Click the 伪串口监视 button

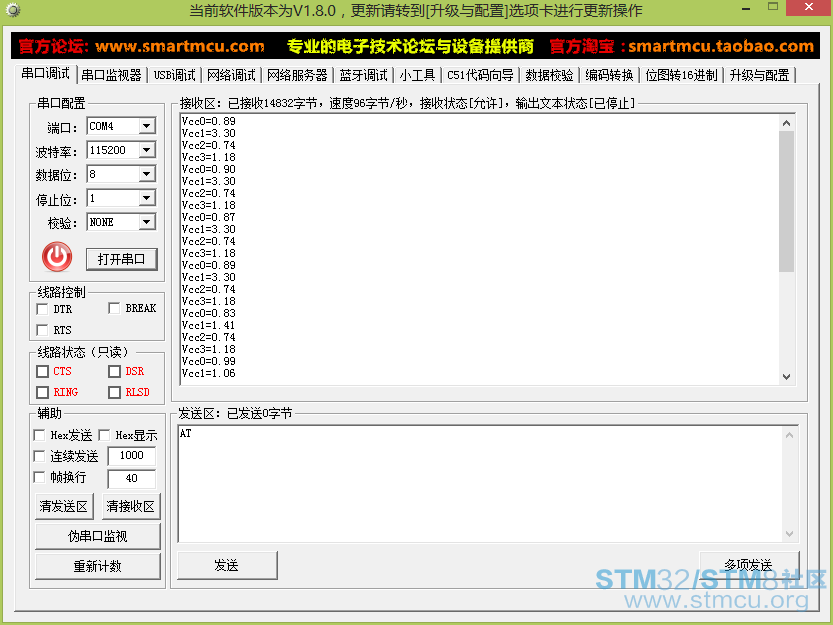coord(98,536)
